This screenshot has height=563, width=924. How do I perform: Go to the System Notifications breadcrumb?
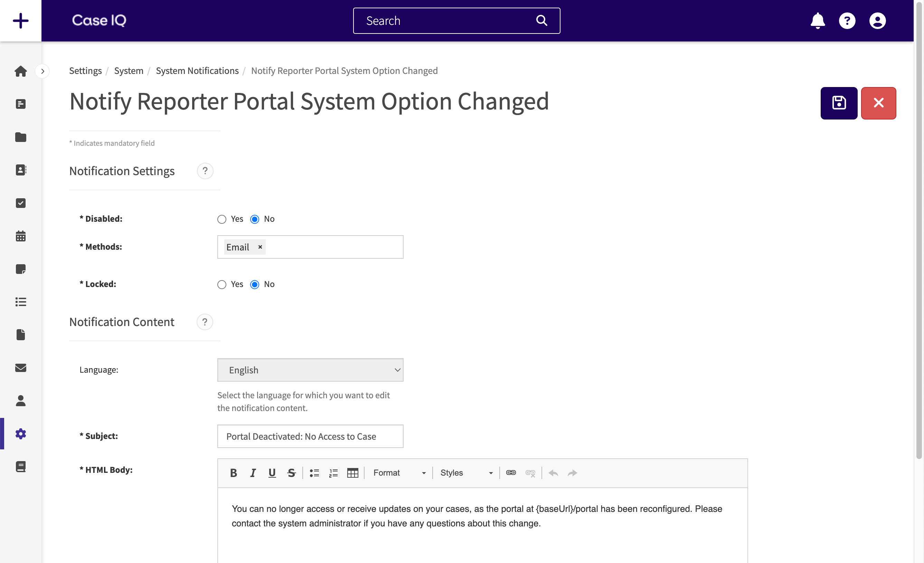tap(197, 71)
